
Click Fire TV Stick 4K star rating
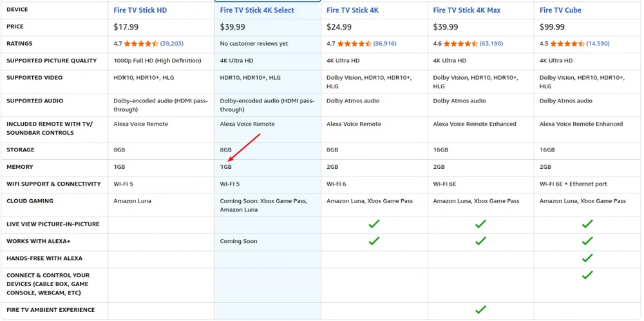354,44
